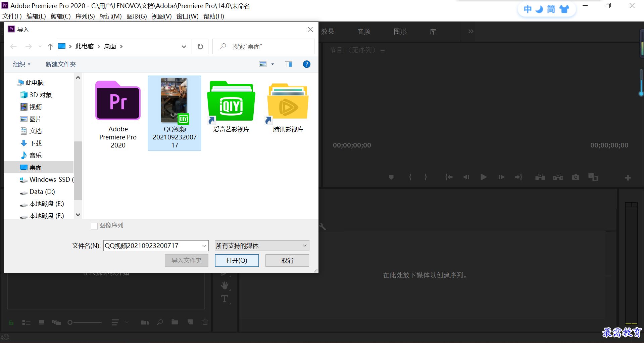The height and width of the screenshot is (343, 644).
Task: Click the project panel Find magnifier icon
Action: click(160, 322)
